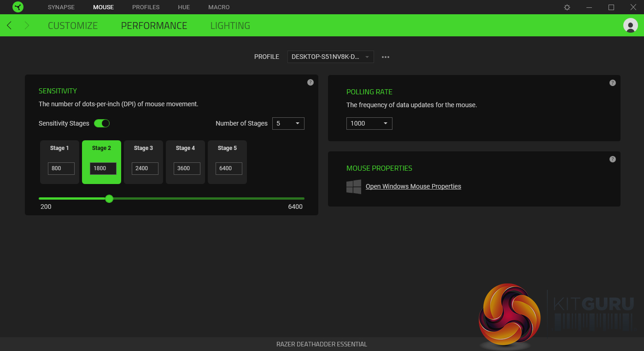Turn off the Sensitivity Stages switch

coord(102,123)
